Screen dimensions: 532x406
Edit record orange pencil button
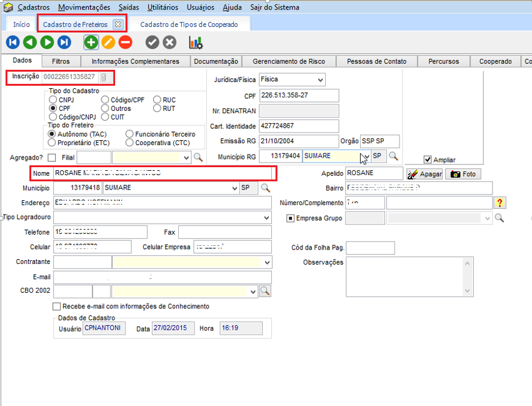coord(108,43)
